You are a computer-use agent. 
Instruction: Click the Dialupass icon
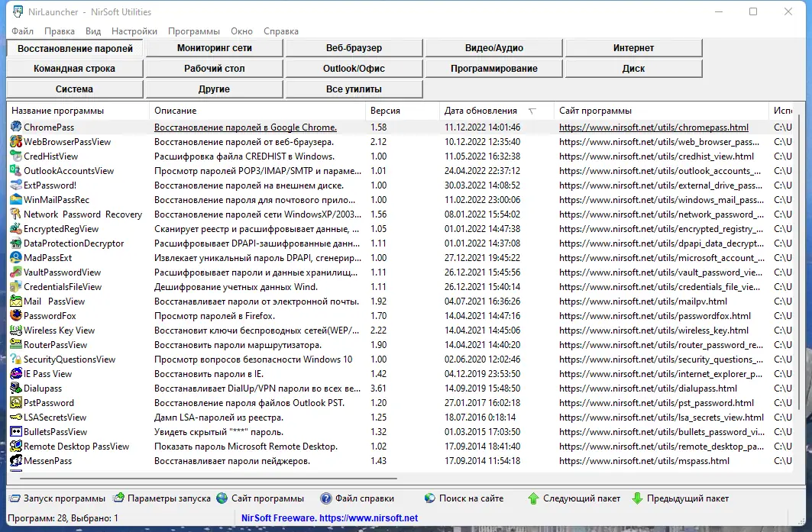[16, 388]
